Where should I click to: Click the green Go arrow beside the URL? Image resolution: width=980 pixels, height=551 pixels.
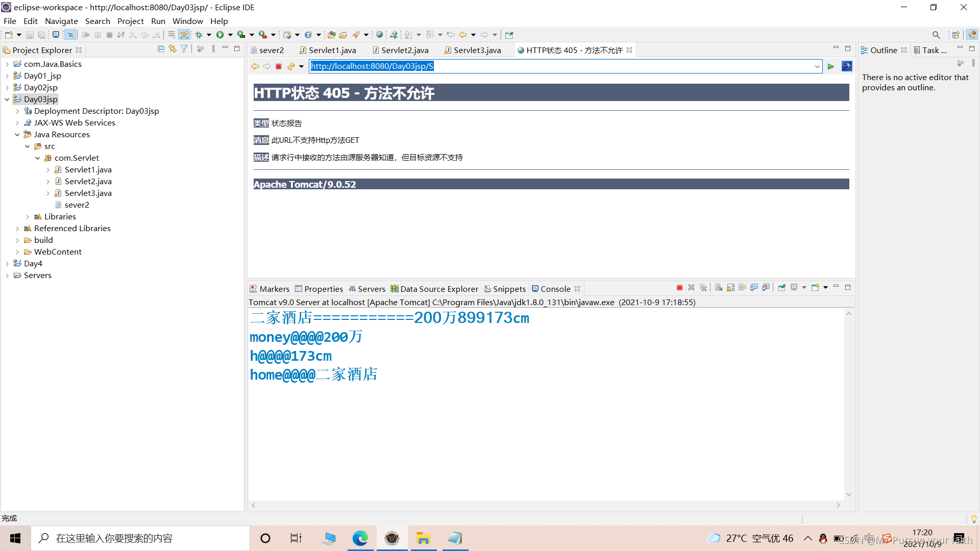tap(831, 66)
